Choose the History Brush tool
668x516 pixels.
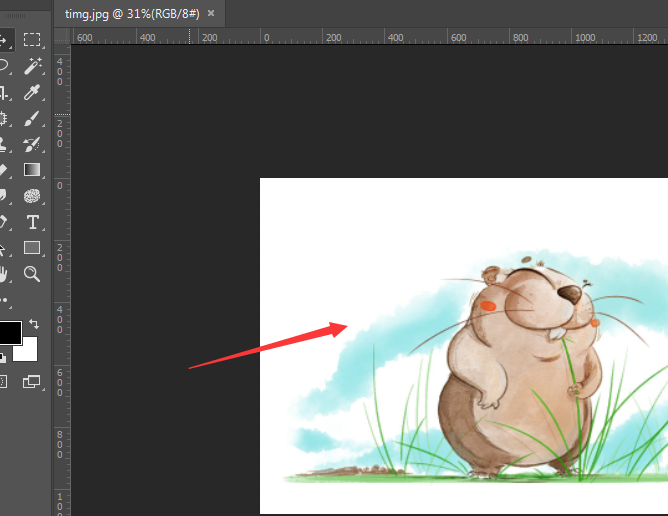tap(32, 145)
